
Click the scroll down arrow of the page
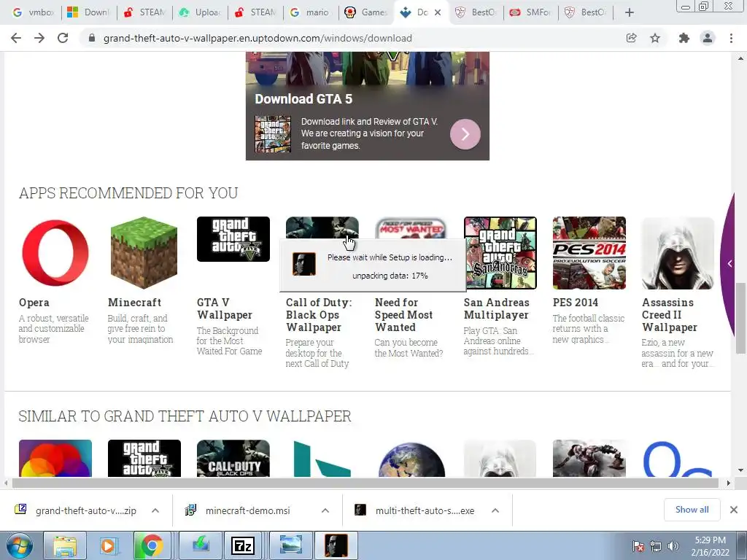point(740,470)
